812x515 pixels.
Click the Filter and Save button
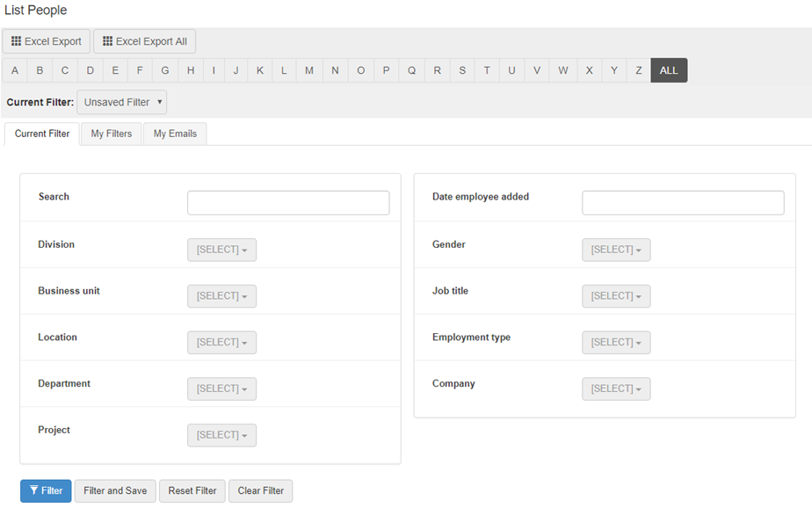pos(115,490)
